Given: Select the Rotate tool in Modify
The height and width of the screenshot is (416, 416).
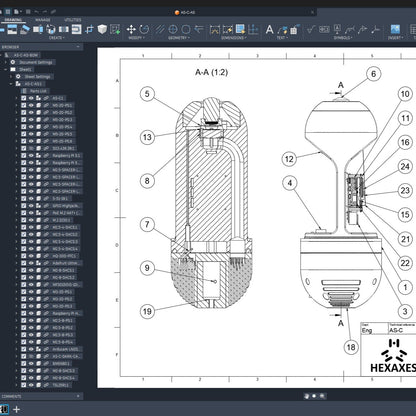Looking at the screenshot, I should pos(144,30).
